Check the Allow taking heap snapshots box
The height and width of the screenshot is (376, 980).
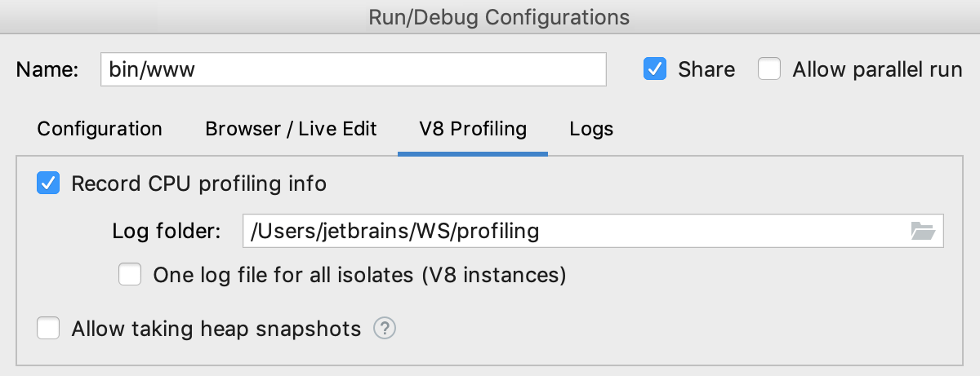coord(49,329)
